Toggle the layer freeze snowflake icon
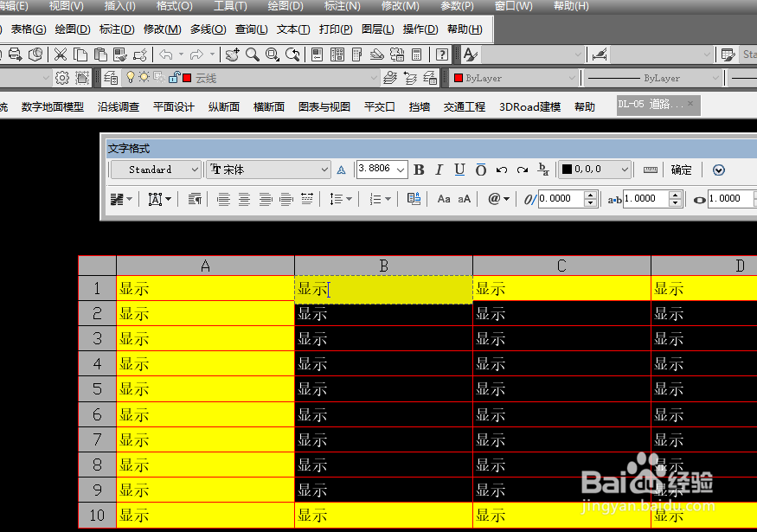Viewport: 757px width, 532px height. click(144, 76)
